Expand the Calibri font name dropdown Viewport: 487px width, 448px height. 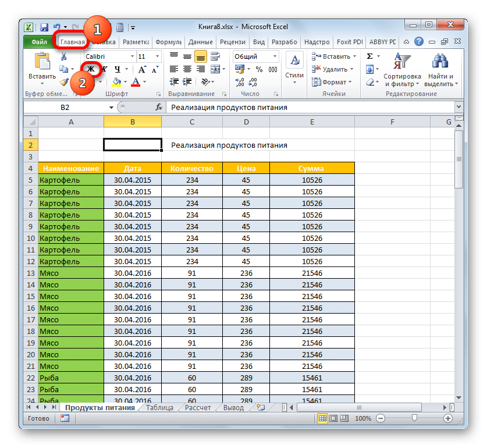[131, 56]
